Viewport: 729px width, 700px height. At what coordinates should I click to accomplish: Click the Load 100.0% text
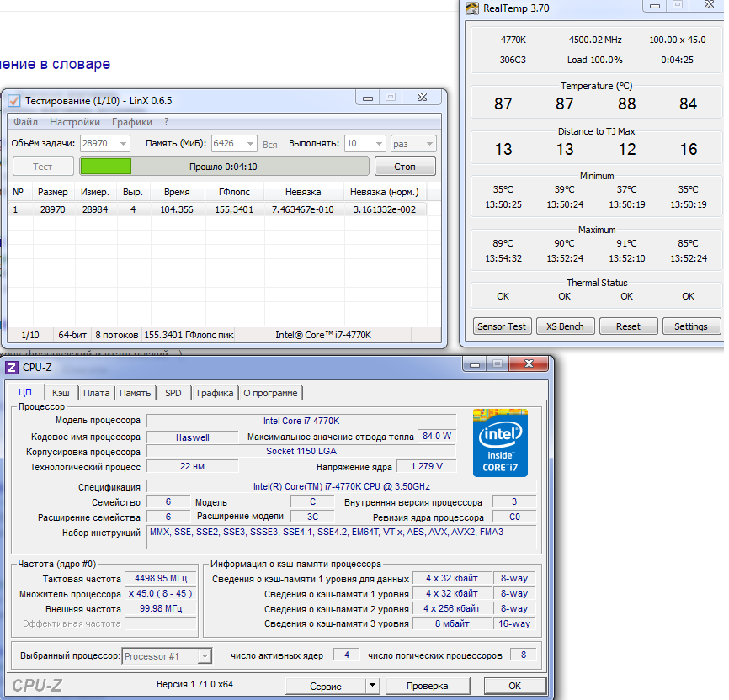(x=594, y=60)
